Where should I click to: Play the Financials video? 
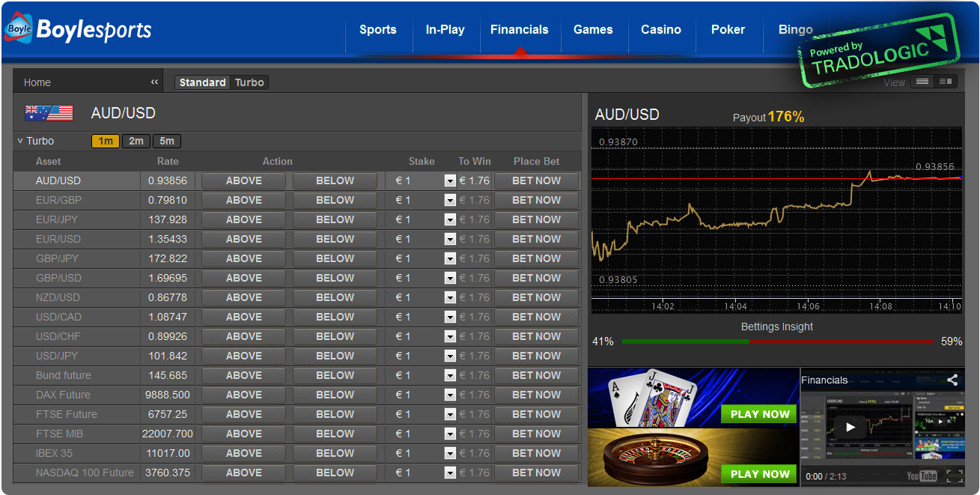[850, 427]
